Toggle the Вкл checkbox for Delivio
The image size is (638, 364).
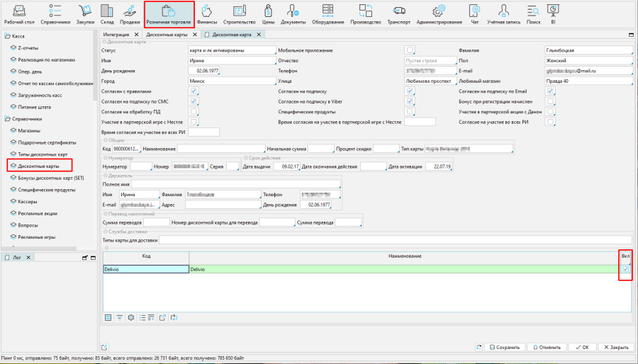click(625, 269)
